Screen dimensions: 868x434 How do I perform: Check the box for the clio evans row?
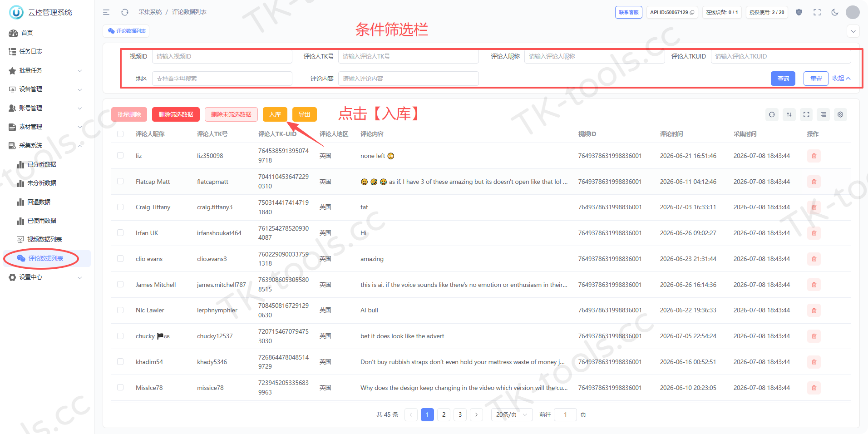click(x=120, y=258)
